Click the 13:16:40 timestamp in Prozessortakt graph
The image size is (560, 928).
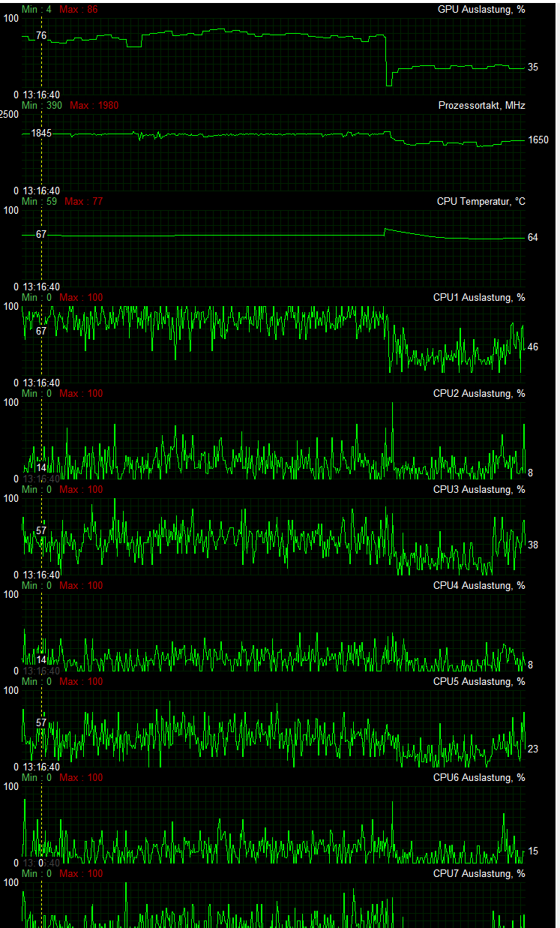[41, 191]
